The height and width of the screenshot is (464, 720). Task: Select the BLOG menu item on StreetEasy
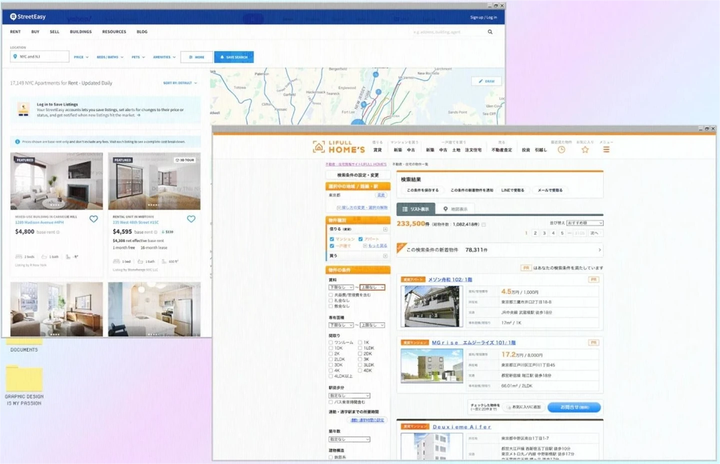(142, 32)
